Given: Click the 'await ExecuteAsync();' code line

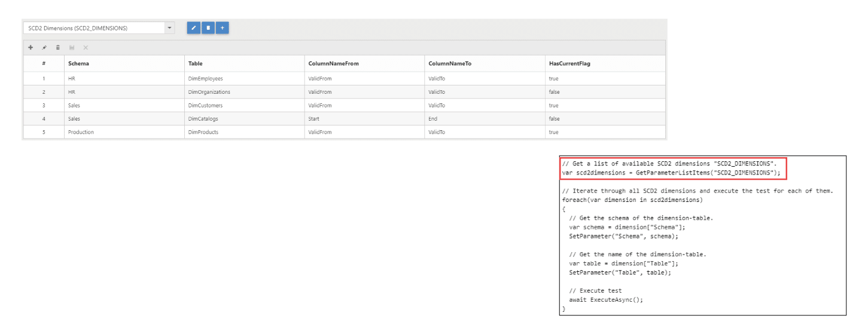Looking at the screenshot, I should (x=606, y=300).
